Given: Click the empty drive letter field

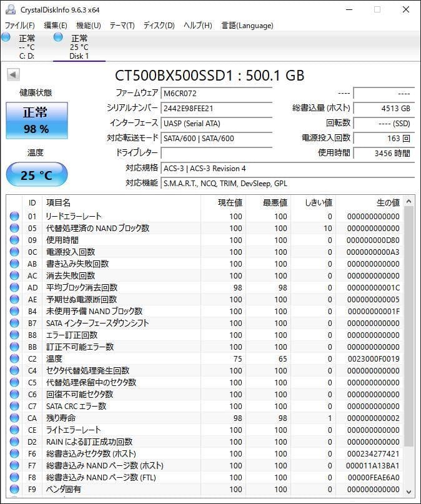Looking at the screenshot, I should (217, 153).
